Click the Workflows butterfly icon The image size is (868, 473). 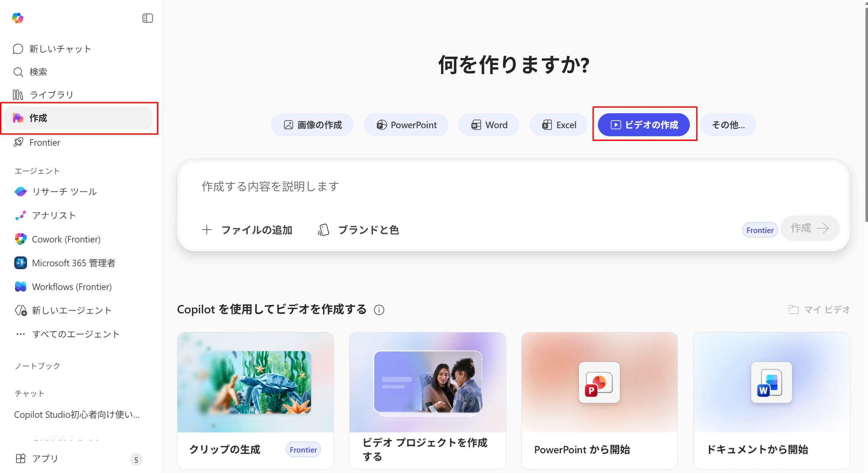(x=20, y=287)
